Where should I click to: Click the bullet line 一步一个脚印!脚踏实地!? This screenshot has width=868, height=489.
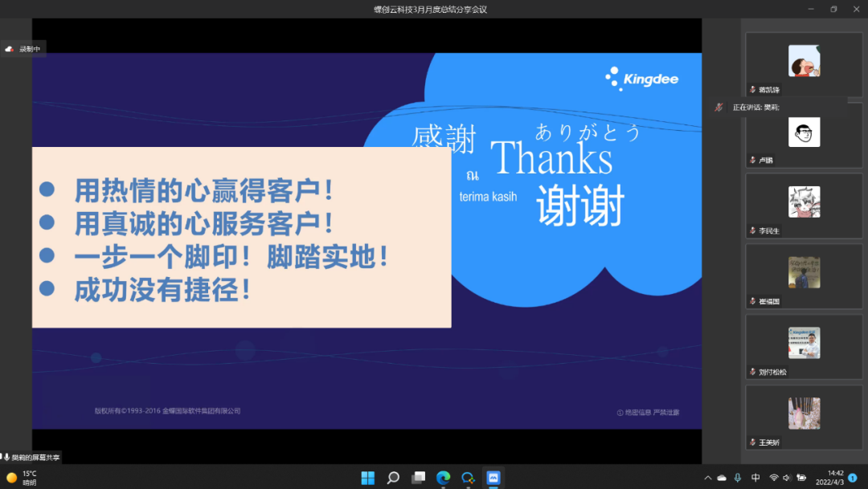click(231, 257)
